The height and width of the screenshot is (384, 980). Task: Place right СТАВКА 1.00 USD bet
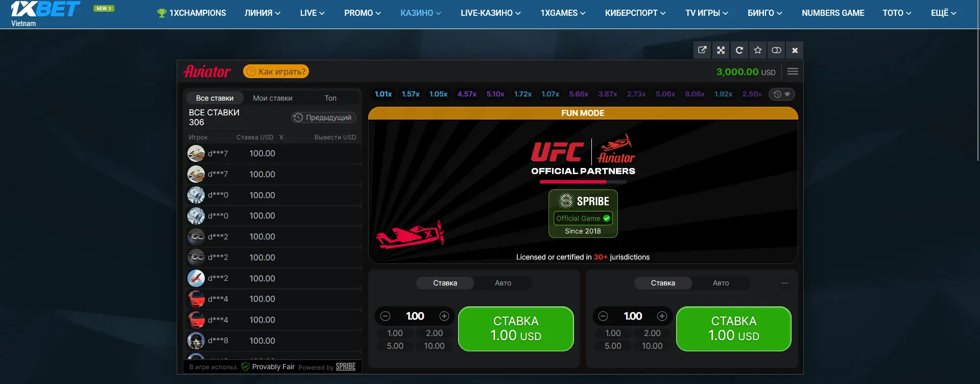(734, 329)
